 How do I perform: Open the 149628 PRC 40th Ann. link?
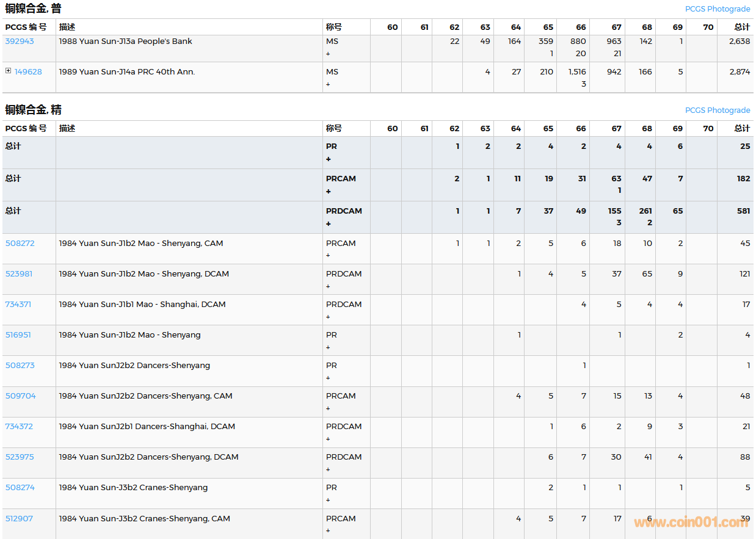coord(28,72)
